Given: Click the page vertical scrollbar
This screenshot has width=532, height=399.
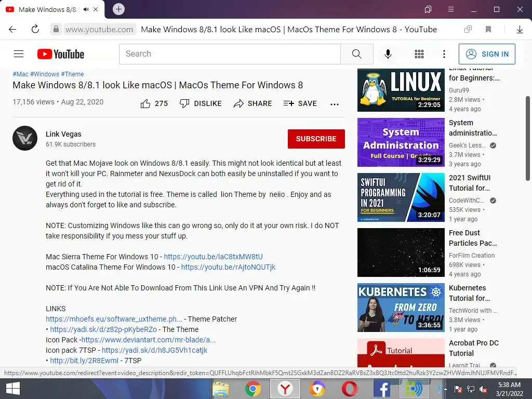Looking at the screenshot, I should pos(528,138).
